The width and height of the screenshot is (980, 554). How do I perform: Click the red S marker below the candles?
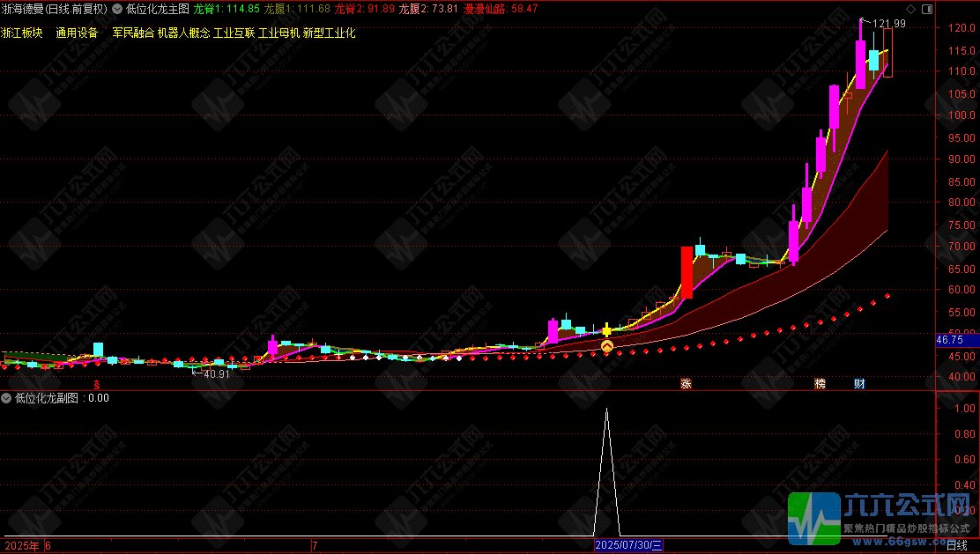tap(97, 383)
